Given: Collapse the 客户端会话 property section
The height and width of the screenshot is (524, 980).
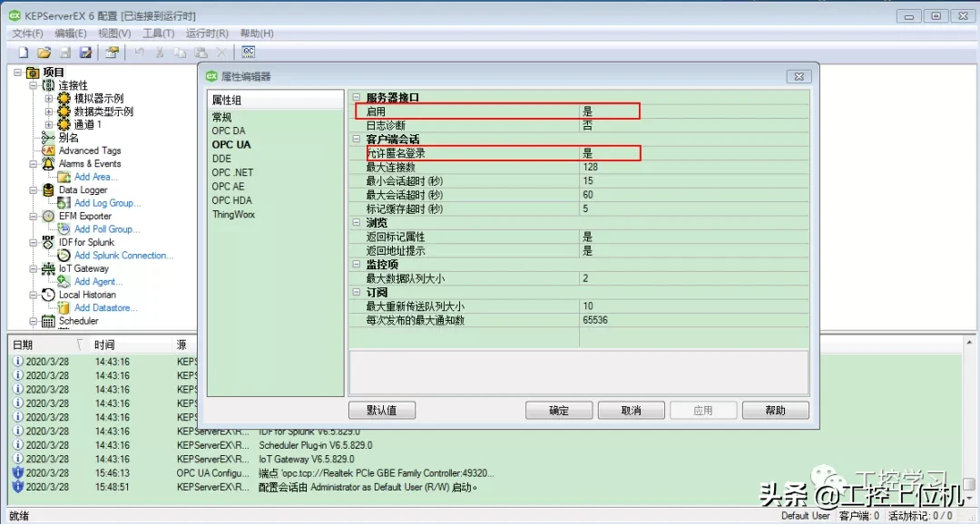Looking at the screenshot, I should point(357,139).
